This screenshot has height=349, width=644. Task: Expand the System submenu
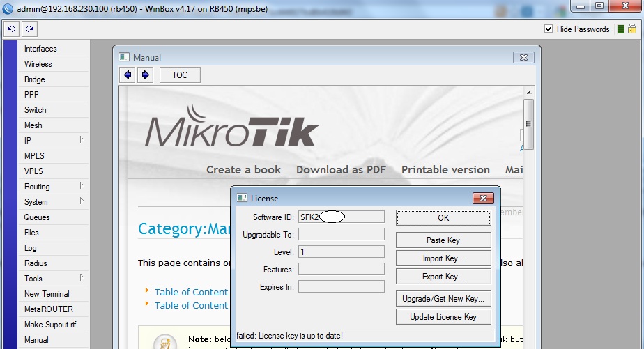click(82, 201)
